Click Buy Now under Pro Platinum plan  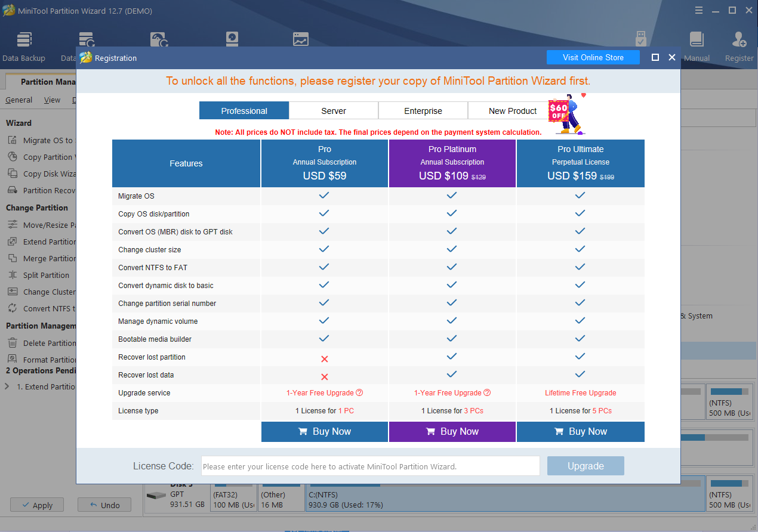pyautogui.click(x=452, y=432)
